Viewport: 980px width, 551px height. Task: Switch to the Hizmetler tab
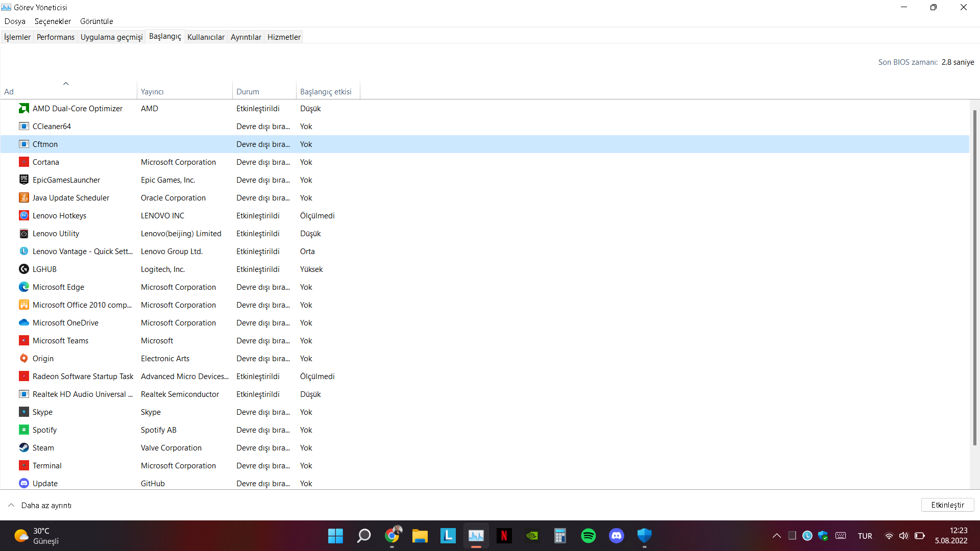coord(284,37)
